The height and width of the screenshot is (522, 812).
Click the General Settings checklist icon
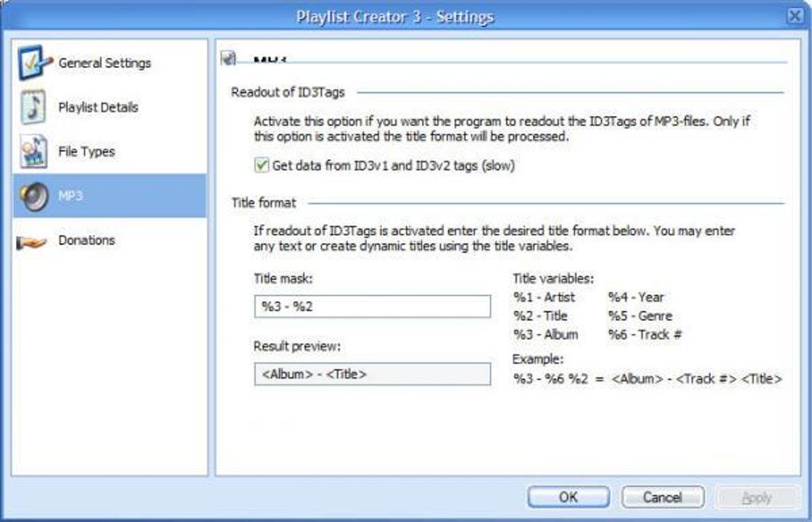point(35,63)
